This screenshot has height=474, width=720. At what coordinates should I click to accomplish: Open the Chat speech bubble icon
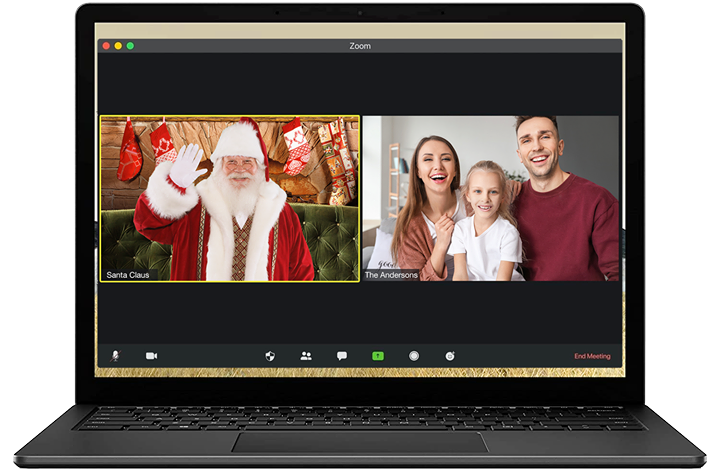342,356
